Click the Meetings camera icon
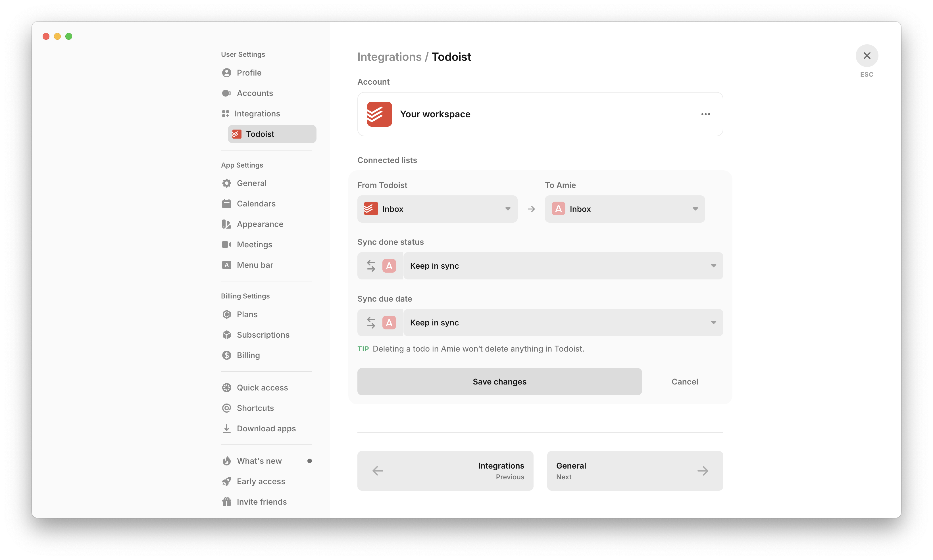Screen dimensions: 933x560 pyautogui.click(x=226, y=245)
